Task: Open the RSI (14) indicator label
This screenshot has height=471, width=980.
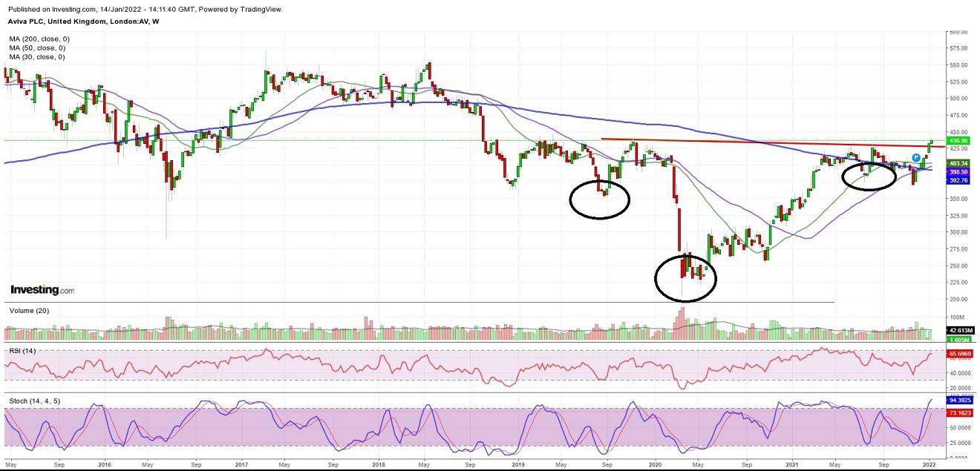Action: (22, 350)
